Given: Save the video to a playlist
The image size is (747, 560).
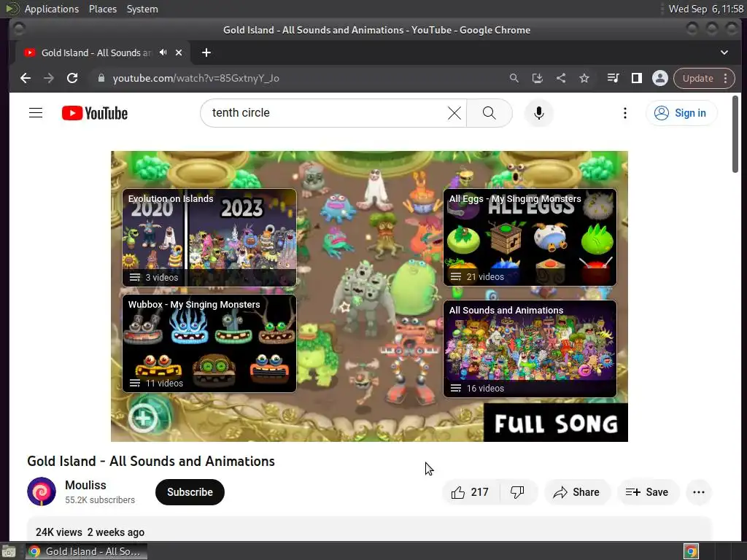Looking at the screenshot, I should tap(647, 492).
